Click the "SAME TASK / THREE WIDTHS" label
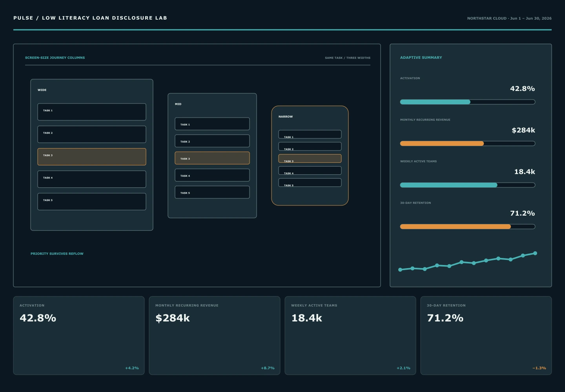This screenshot has height=392, width=565. click(x=348, y=58)
